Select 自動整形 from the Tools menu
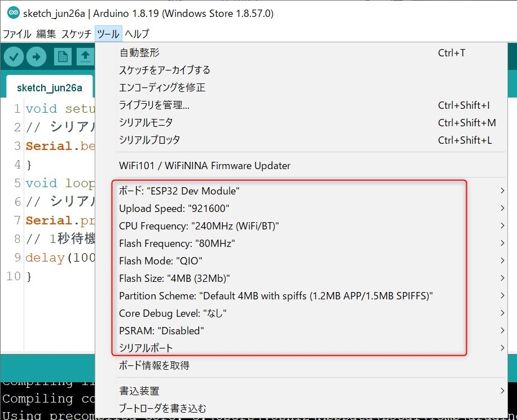This screenshot has height=420, width=517. [x=139, y=53]
